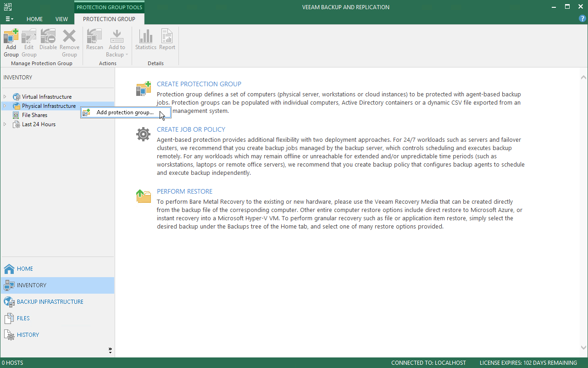Image resolution: width=588 pixels, height=368 pixels.
Task: Click the PROTECTION GROUP TOOLS contextual tab
Action: tap(109, 7)
